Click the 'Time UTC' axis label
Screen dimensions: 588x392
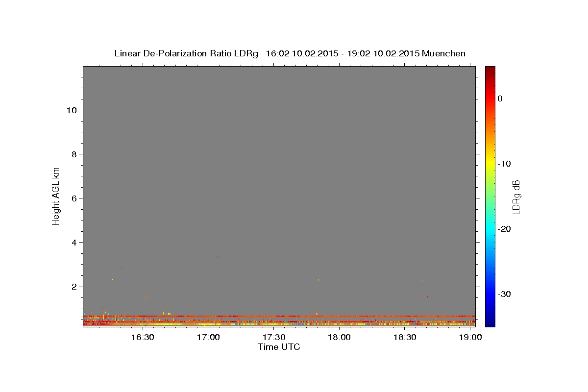coord(279,347)
